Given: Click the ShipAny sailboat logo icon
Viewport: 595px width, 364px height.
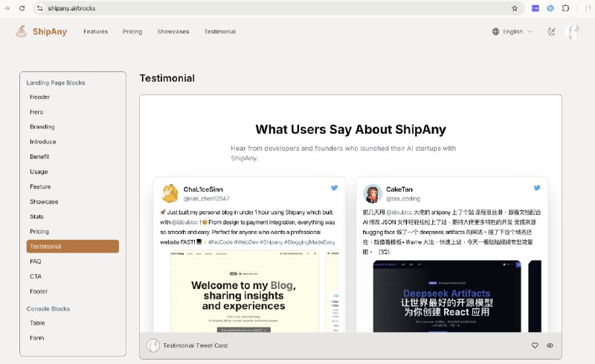Looking at the screenshot, I should (x=22, y=31).
